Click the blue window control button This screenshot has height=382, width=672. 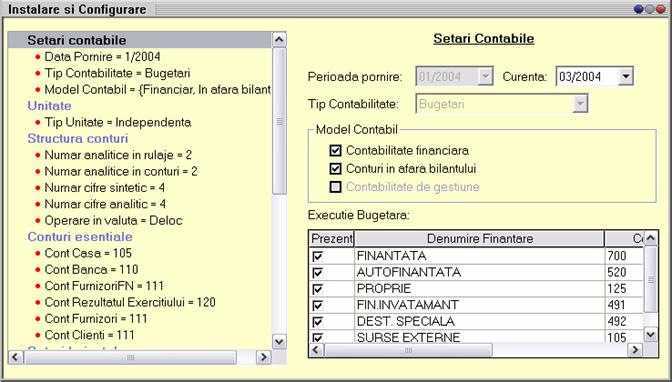tap(639, 9)
